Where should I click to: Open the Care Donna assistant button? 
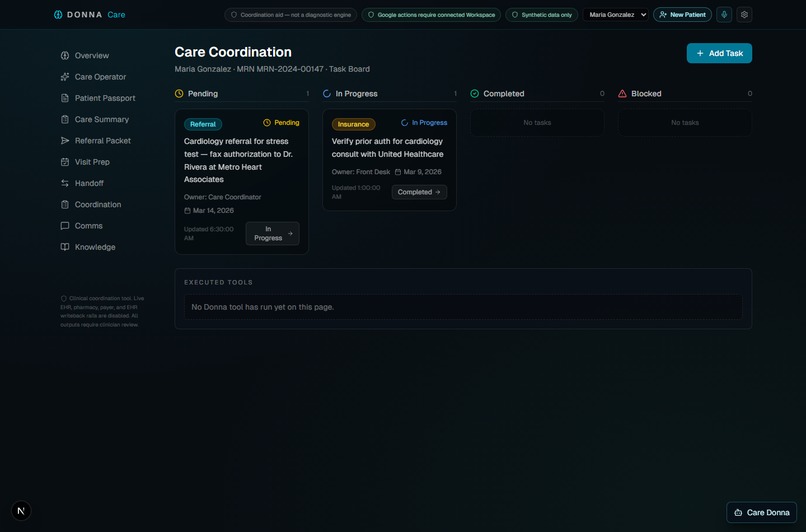coord(761,512)
